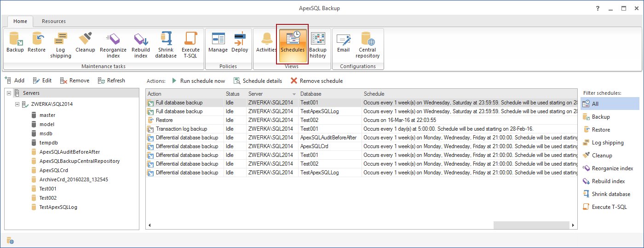
Task: Collapse the Servers root node
Action: [x=9, y=93]
